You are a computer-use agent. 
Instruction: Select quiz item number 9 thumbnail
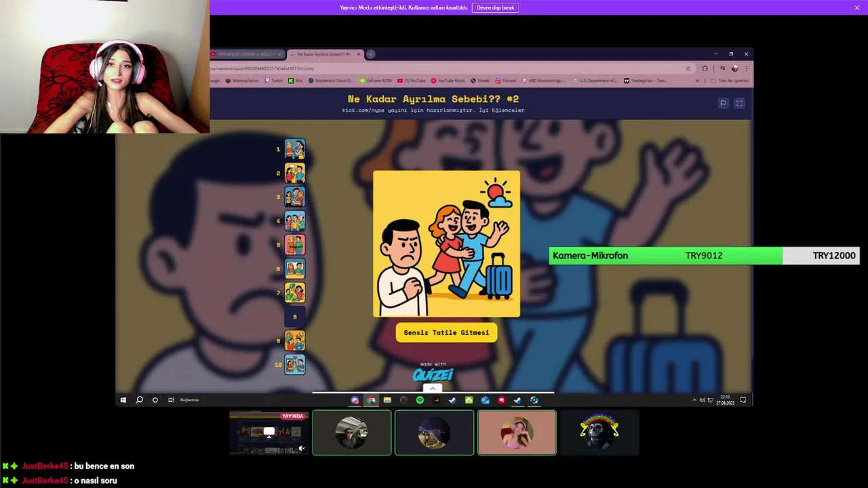(294, 341)
